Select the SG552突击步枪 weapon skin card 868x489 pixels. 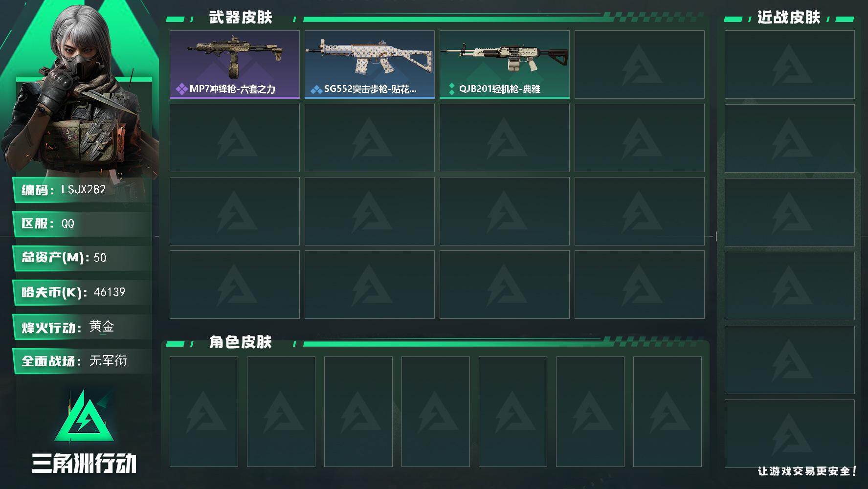(370, 65)
